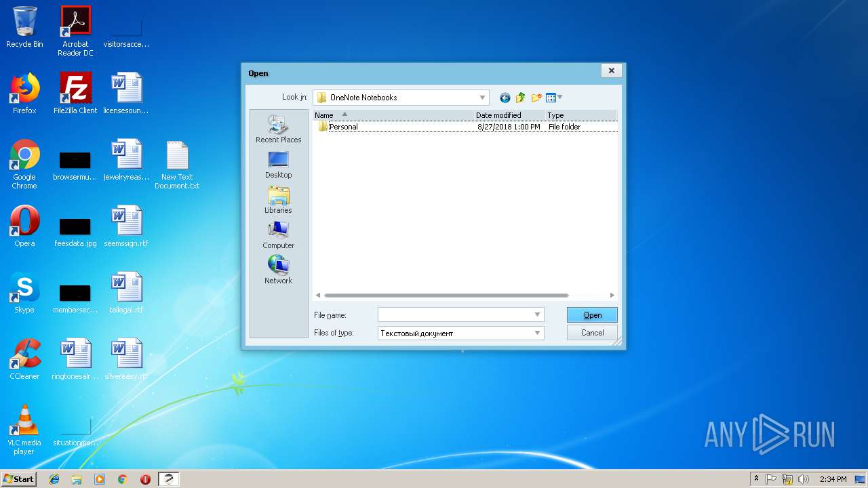Select the Acrobat Reader DC desktop shortcut
This screenshot has height=488, width=868.
coord(75,31)
